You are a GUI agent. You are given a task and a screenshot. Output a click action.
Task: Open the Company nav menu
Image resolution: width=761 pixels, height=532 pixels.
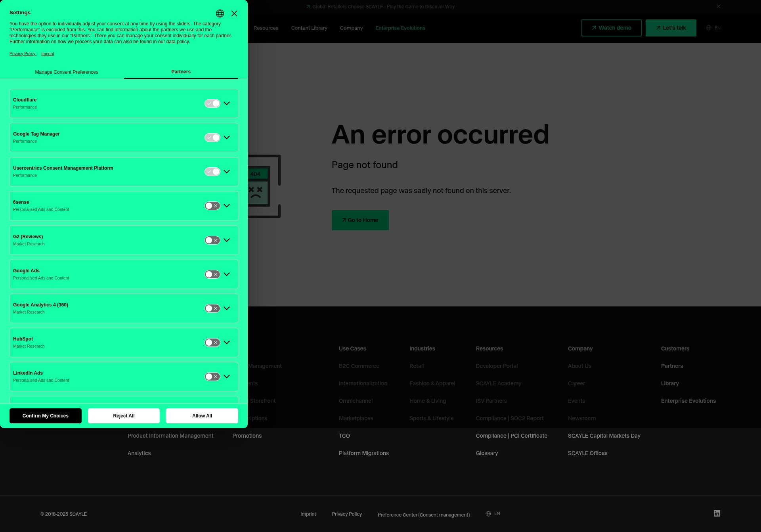tap(351, 28)
